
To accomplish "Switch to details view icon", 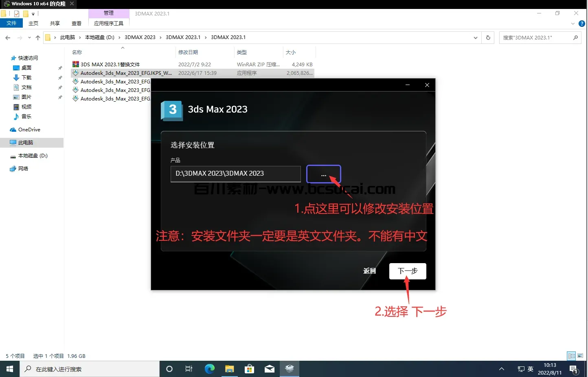I will (x=572, y=356).
